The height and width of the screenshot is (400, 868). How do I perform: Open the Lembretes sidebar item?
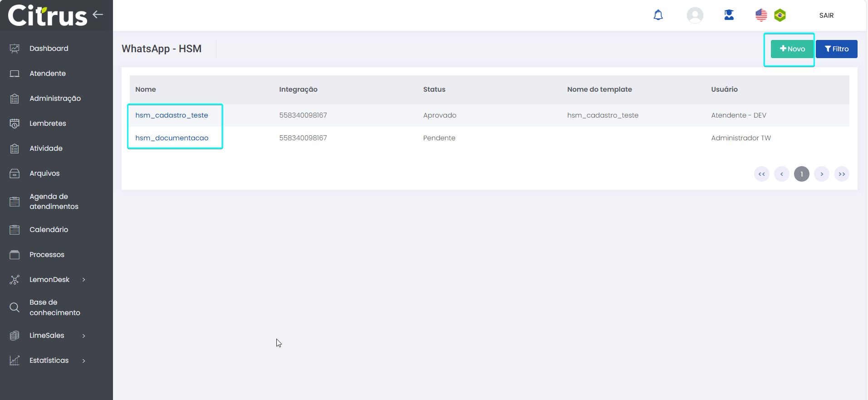[48, 123]
